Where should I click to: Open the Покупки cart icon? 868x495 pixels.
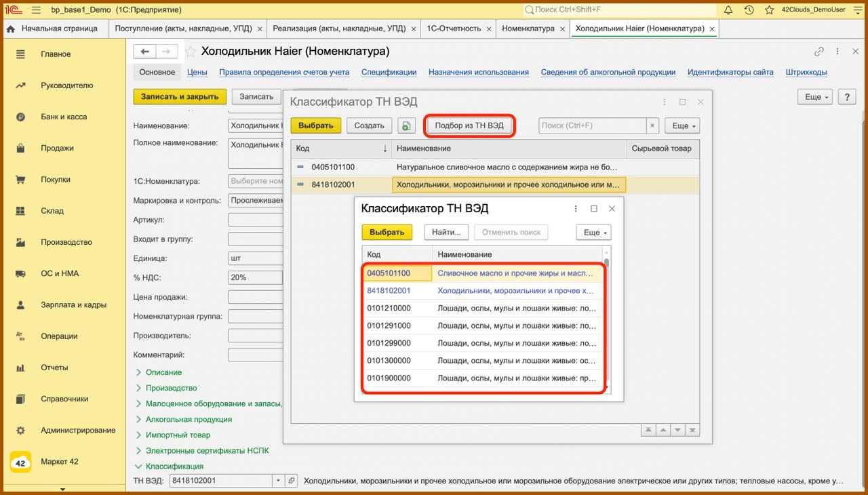pos(20,180)
